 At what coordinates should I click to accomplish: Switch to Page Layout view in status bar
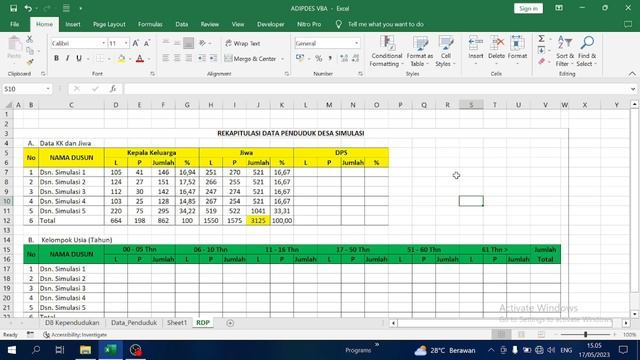521,335
